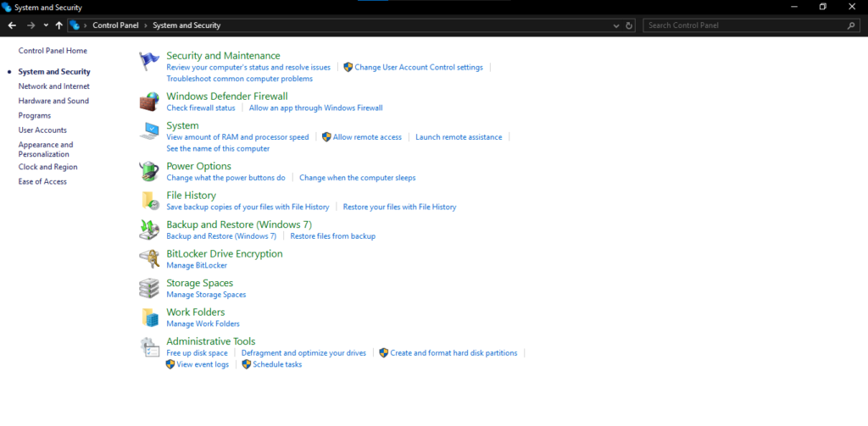This screenshot has height=426, width=868.
Task: Click the File History folder icon
Action: 149,201
